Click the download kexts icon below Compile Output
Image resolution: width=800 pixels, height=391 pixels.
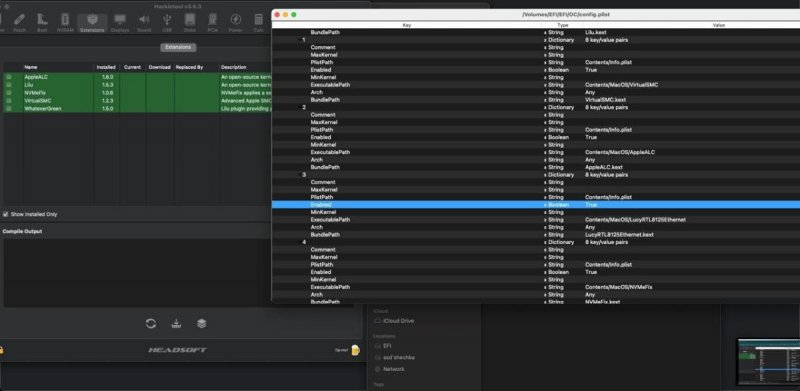click(x=176, y=324)
